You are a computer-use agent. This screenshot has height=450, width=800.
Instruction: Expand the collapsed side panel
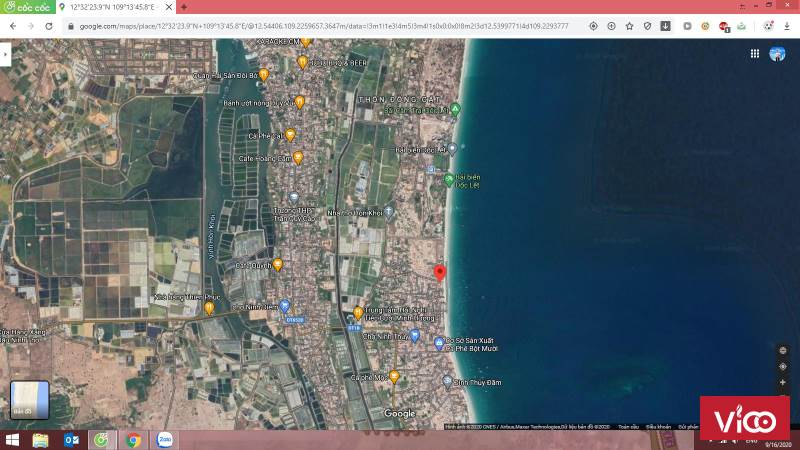[5, 54]
